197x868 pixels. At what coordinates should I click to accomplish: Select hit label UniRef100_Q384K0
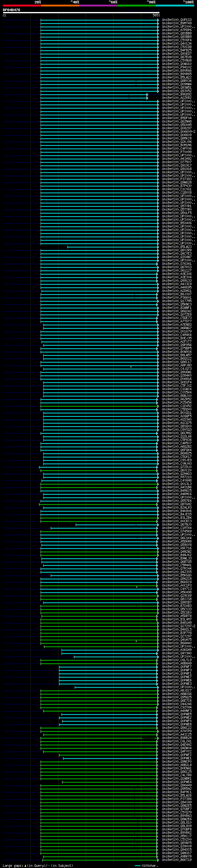(x=177, y=375)
